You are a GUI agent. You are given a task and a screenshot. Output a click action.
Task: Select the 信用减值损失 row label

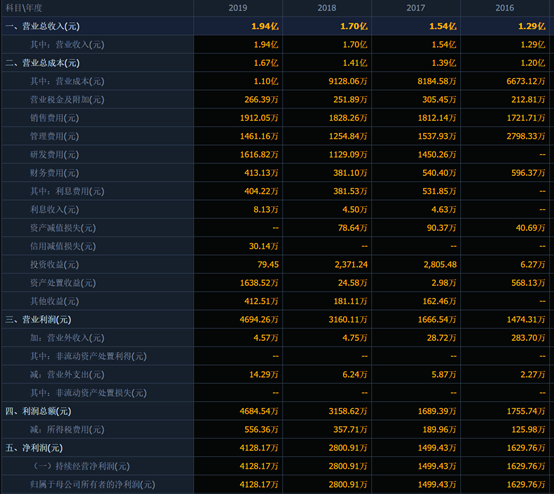pyautogui.click(x=63, y=246)
